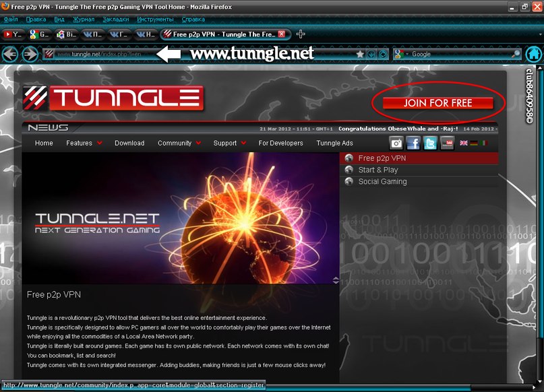Open the Инструменты menu
This screenshot has height=392, width=544.
[x=155, y=20]
